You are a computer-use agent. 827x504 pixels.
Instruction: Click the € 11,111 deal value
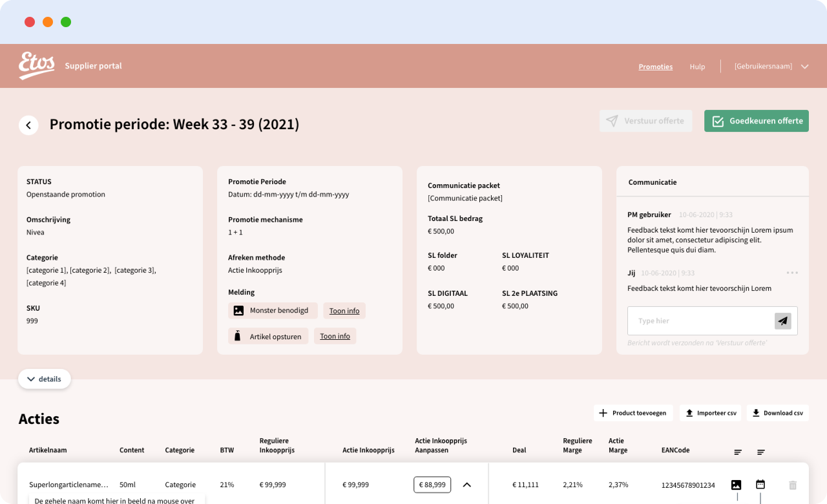(x=525, y=485)
